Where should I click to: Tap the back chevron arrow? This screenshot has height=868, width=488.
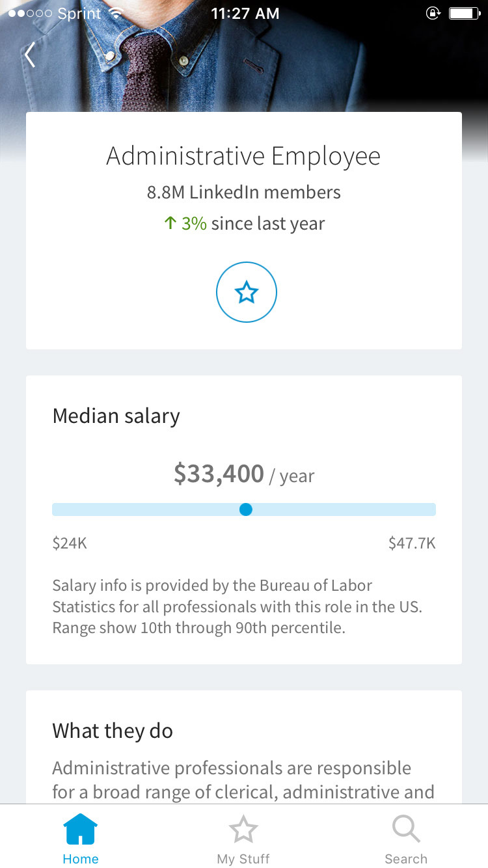(29, 55)
